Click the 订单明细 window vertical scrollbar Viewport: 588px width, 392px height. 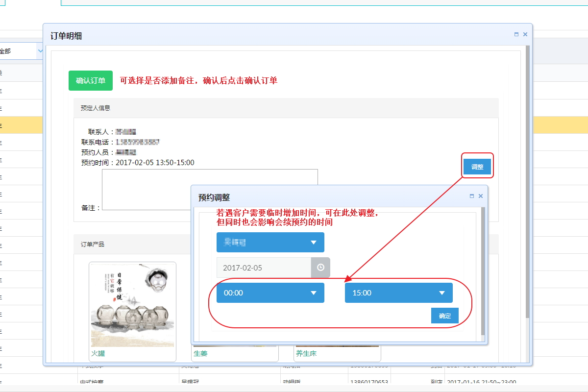coord(527,182)
